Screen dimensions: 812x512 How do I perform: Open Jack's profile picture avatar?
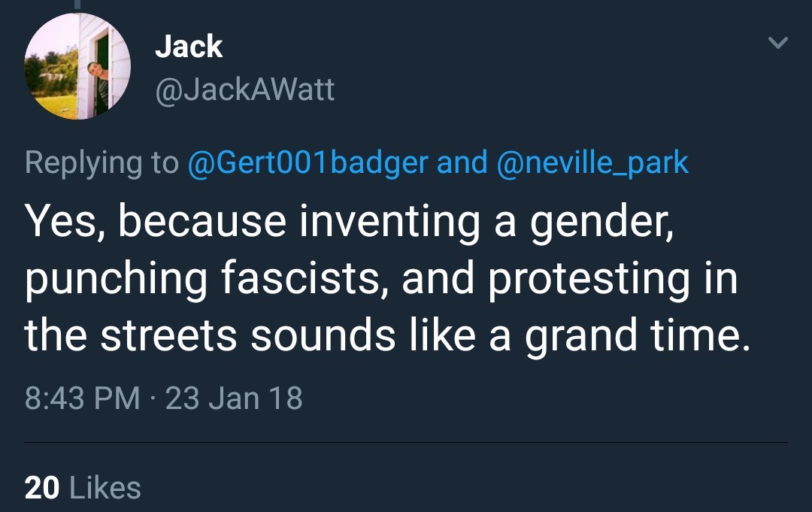[77, 66]
